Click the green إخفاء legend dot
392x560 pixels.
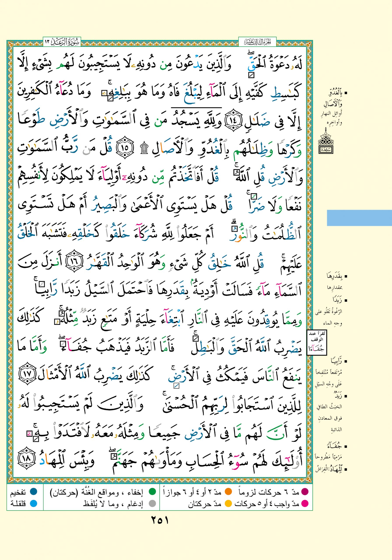pyautogui.click(x=152, y=492)
